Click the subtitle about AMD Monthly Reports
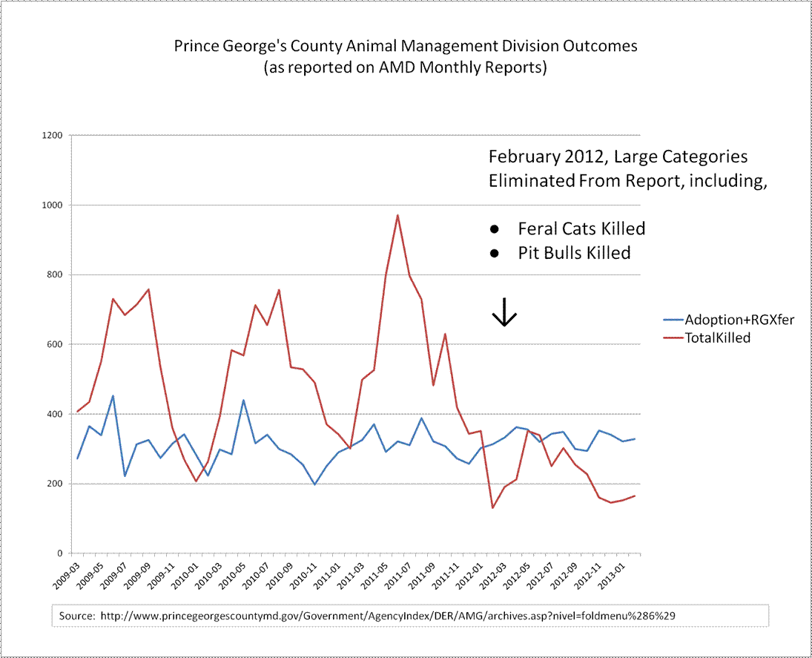 (x=406, y=68)
